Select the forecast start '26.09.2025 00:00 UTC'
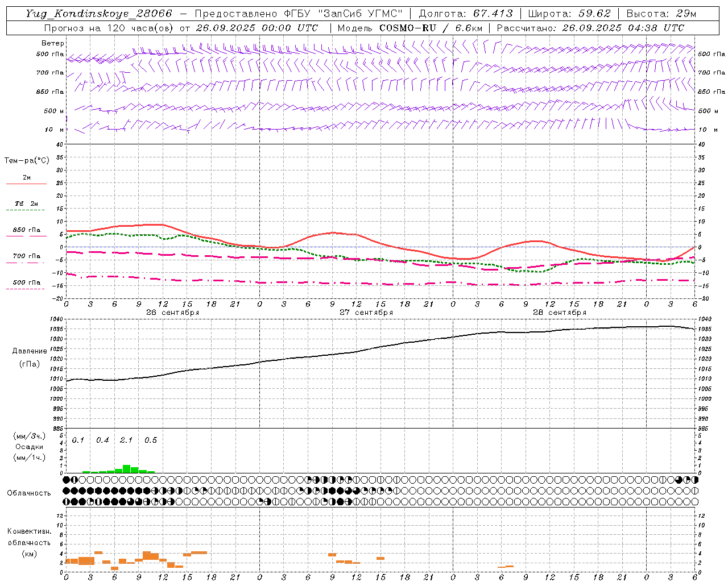728x582 pixels. [257, 28]
